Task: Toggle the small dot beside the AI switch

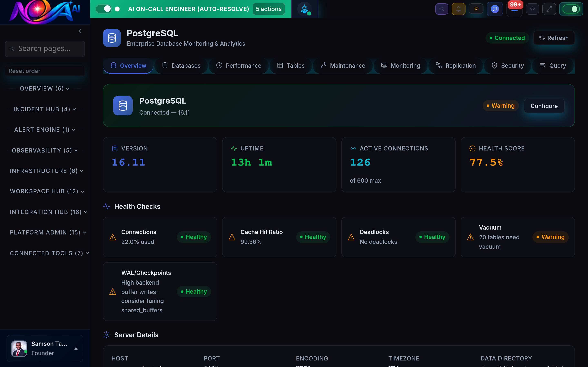Action: click(x=118, y=9)
